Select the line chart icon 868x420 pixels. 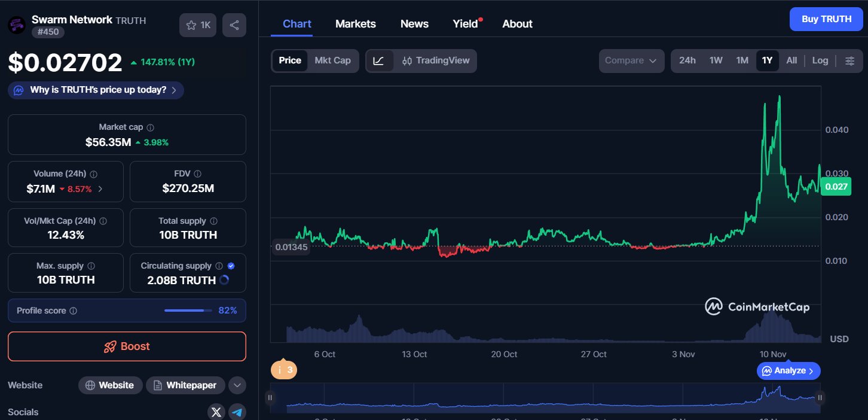(379, 60)
